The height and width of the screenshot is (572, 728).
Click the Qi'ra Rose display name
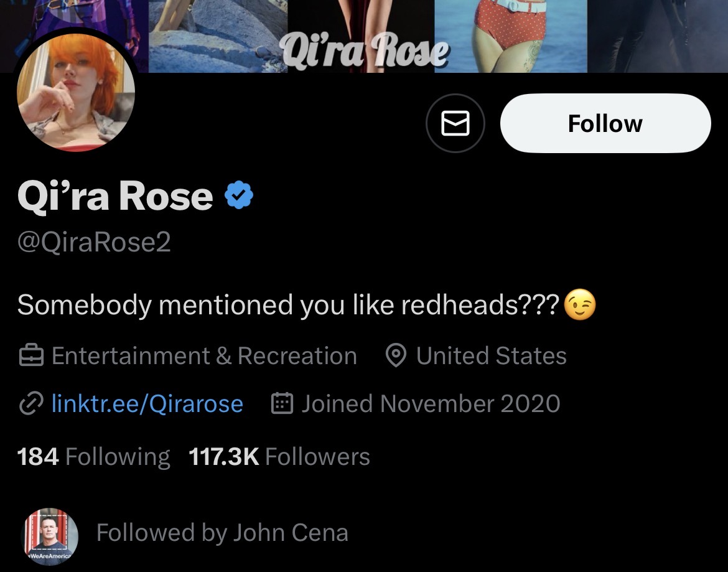(x=115, y=196)
